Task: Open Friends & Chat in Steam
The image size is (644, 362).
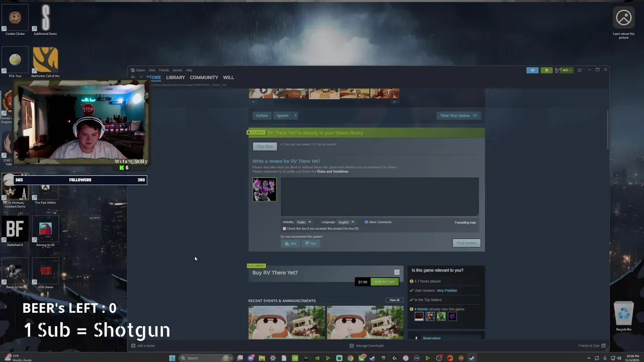Action: 592,345
